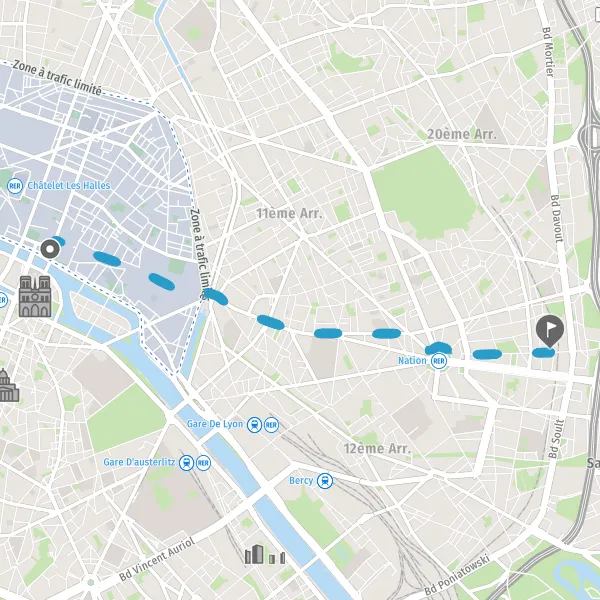Click the Bd Poniatowski street label

[457, 575]
